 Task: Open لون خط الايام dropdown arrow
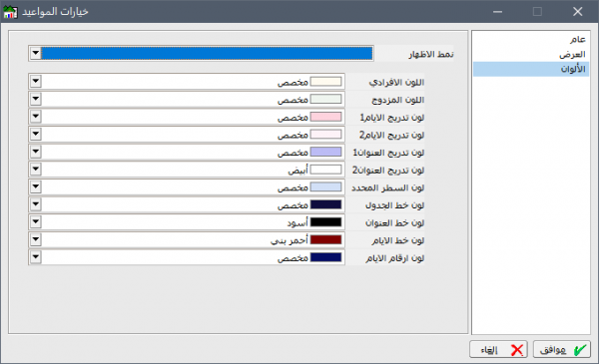[36, 239]
